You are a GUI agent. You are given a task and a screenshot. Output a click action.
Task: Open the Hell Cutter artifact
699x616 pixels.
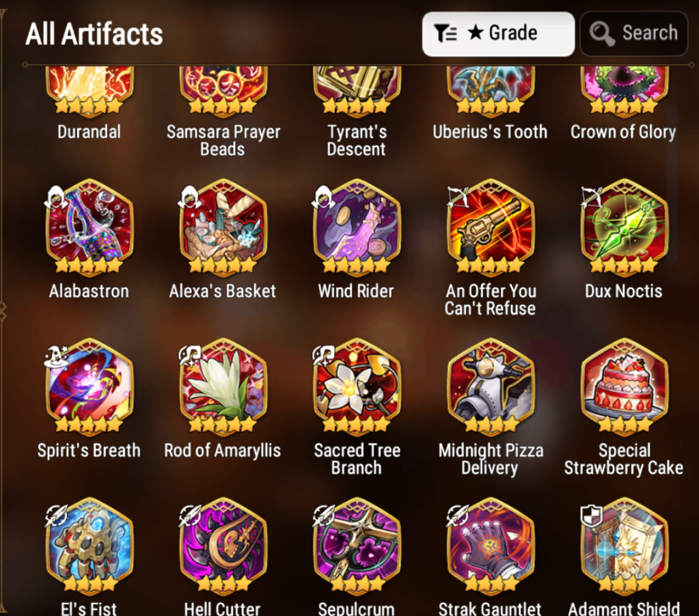tap(223, 544)
